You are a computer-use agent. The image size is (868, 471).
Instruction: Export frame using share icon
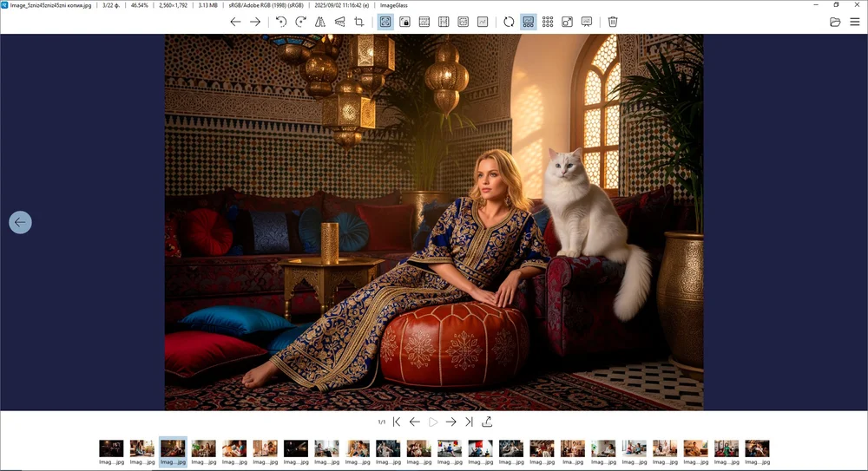click(x=488, y=422)
